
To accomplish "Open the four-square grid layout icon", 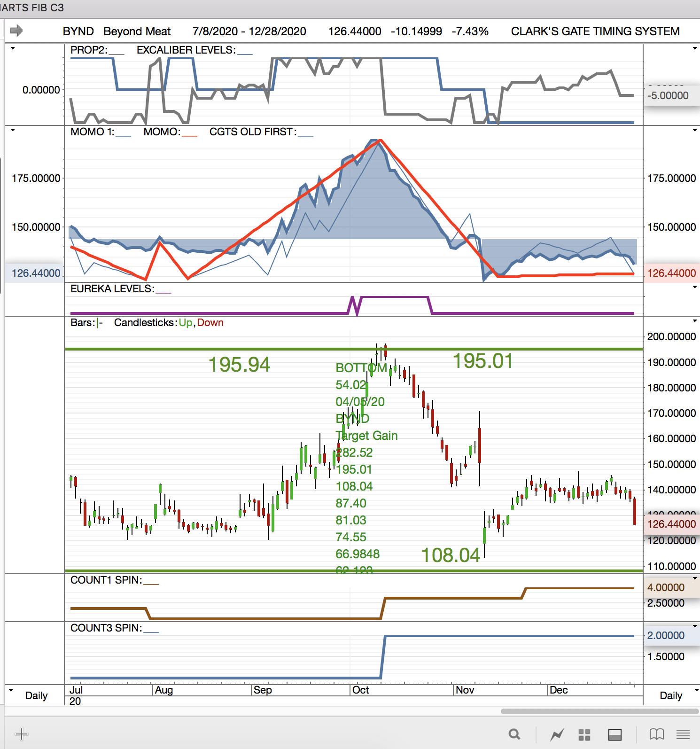I will pos(584,734).
